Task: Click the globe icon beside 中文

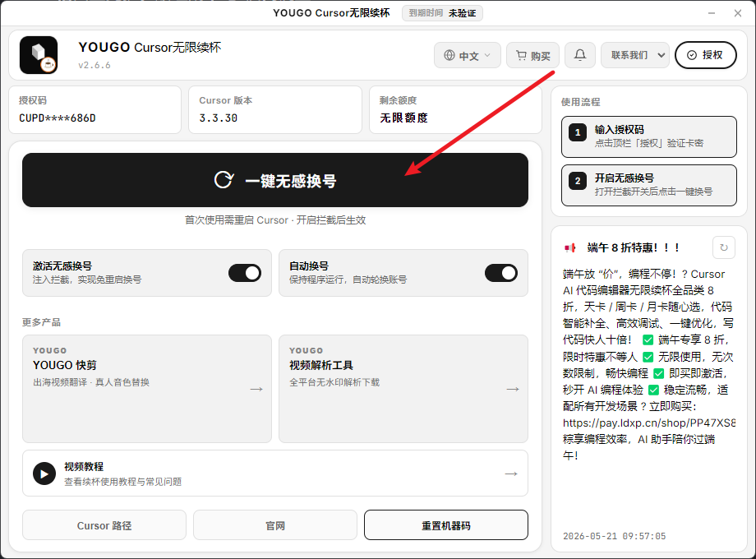Action: pyautogui.click(x=449, y=55)
